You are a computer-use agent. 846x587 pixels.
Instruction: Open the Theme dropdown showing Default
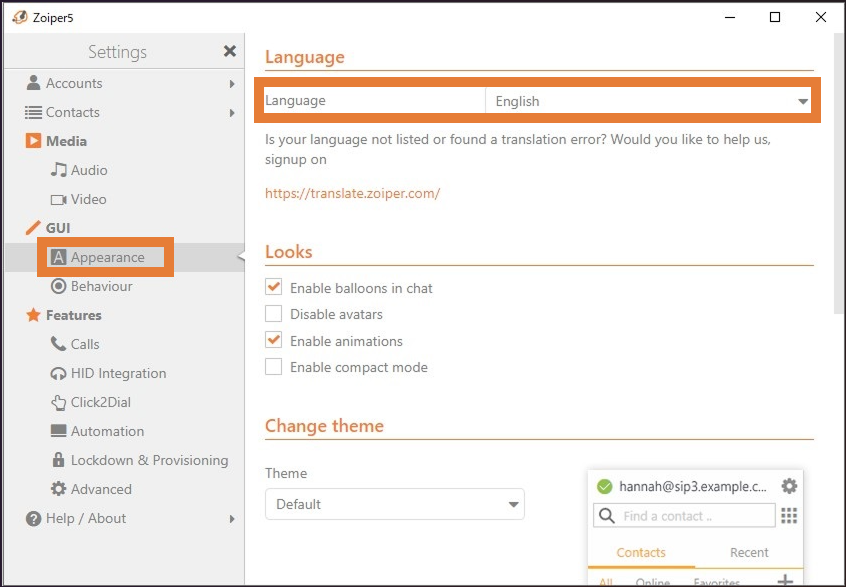tap(394, 504)
